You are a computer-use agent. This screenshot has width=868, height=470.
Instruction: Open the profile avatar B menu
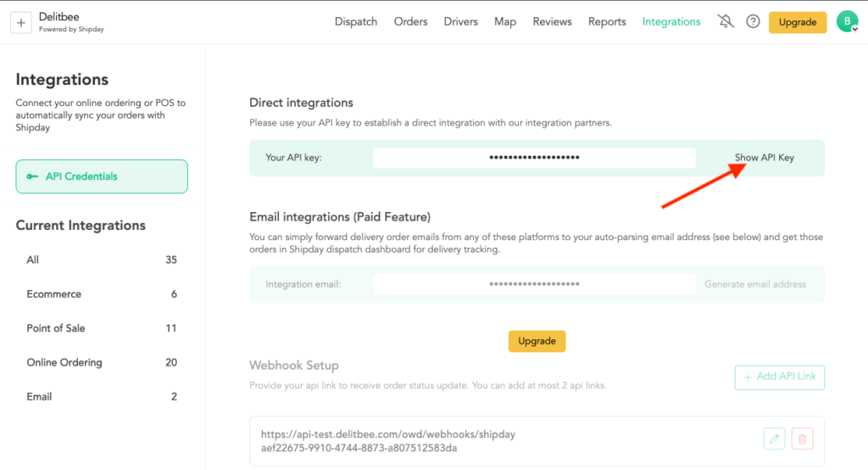847,21
